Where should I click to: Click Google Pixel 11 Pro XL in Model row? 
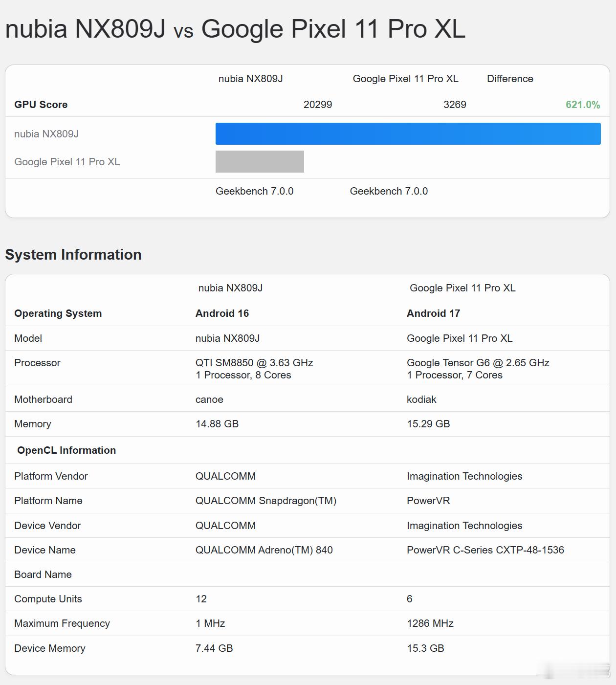click(x=460, y=338)
